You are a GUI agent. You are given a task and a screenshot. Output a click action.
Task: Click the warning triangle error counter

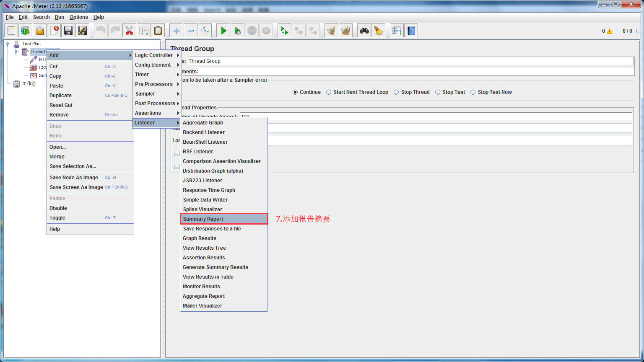tap(609, 31)
